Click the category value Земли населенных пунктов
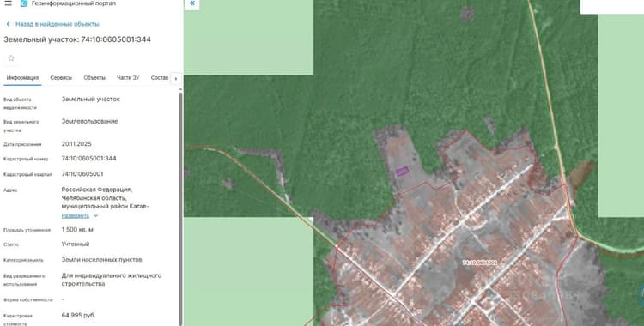 point(102,259)
